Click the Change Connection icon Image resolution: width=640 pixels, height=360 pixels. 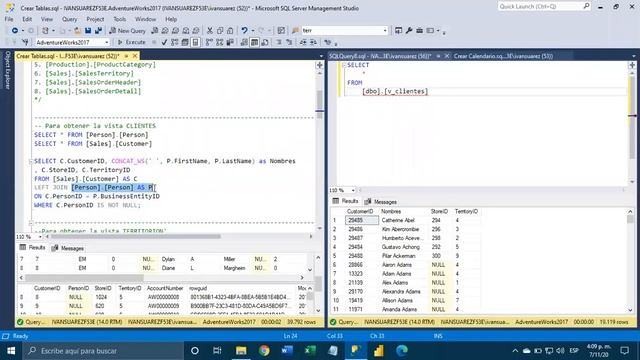click(25, 42)
